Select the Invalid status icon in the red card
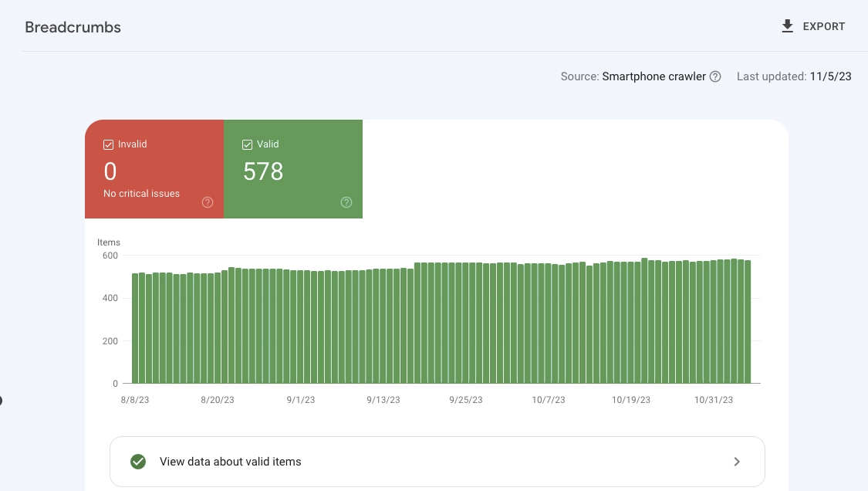The width and height of the screenshot is (868, 491). [108, 144]
